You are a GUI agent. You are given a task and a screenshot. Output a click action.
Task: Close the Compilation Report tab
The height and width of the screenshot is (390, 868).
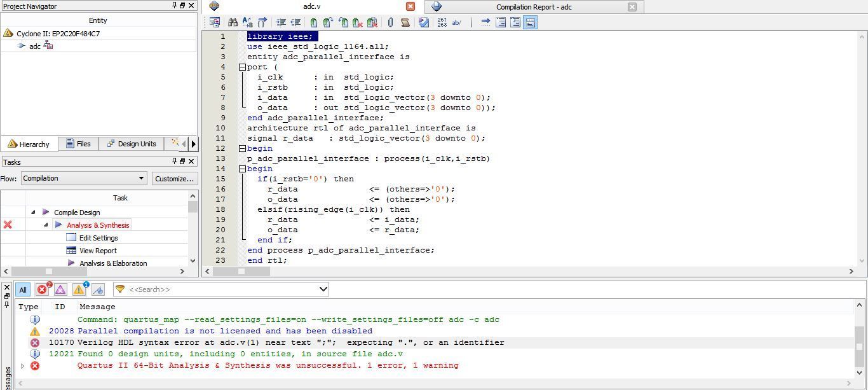[x=632, y=6]
